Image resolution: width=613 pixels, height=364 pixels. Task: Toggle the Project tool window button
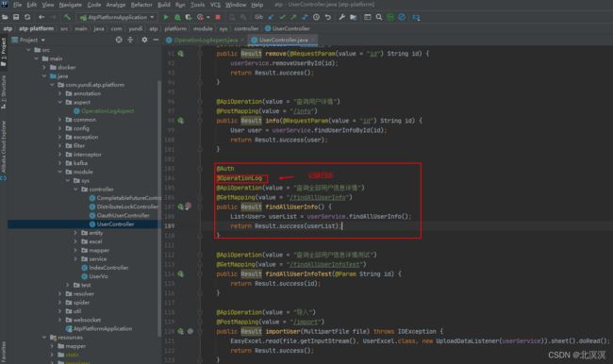pos(4,52)
